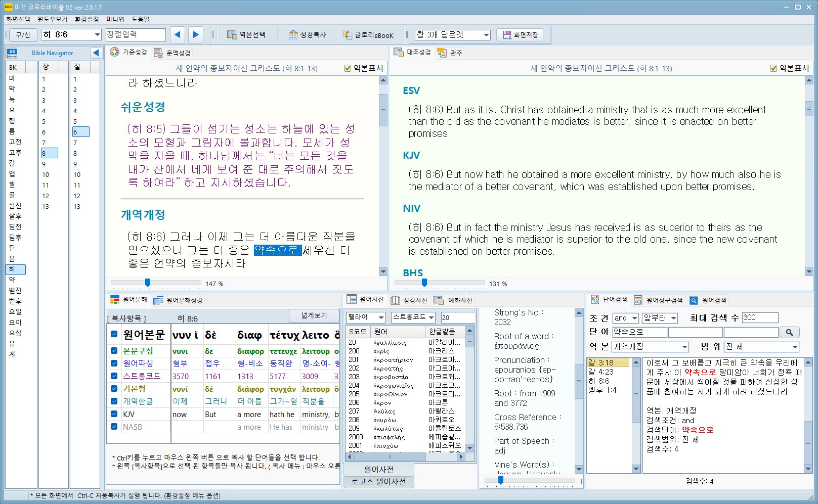Expand the 개역개정 translation dropdown in search

(x=684, y=347)
